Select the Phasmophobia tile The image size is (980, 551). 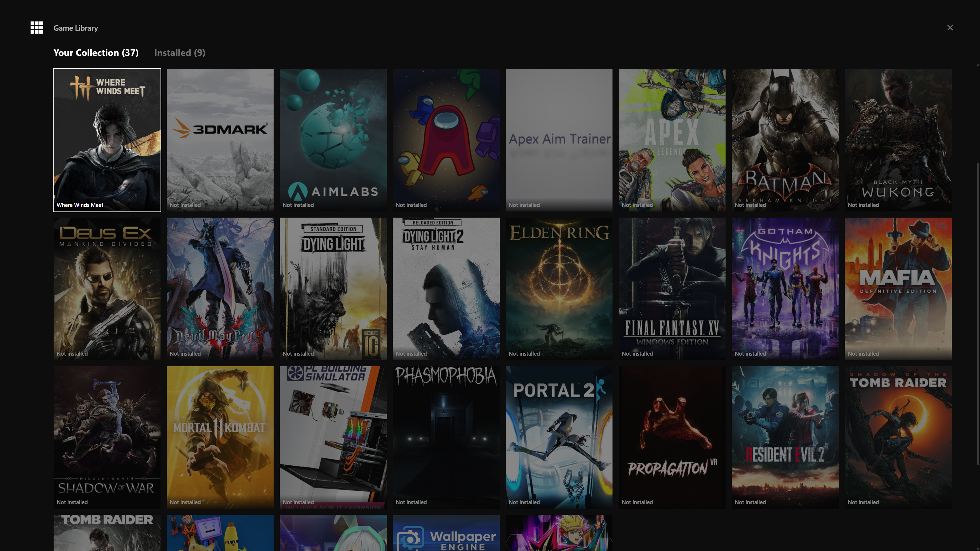pyautogui.click(x=446, y=437)
